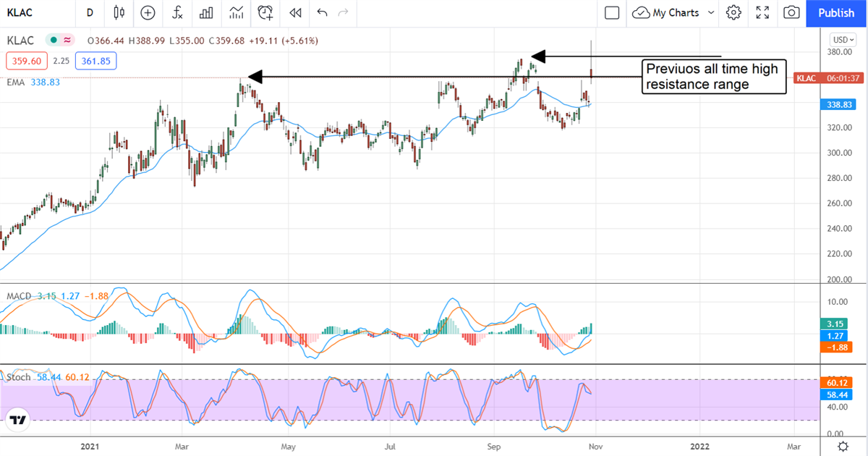The width and height of the screenshot is (868, 456).
Task: Click the 60.12 Stoch axis value label
Action: click(x=837, y=383)
